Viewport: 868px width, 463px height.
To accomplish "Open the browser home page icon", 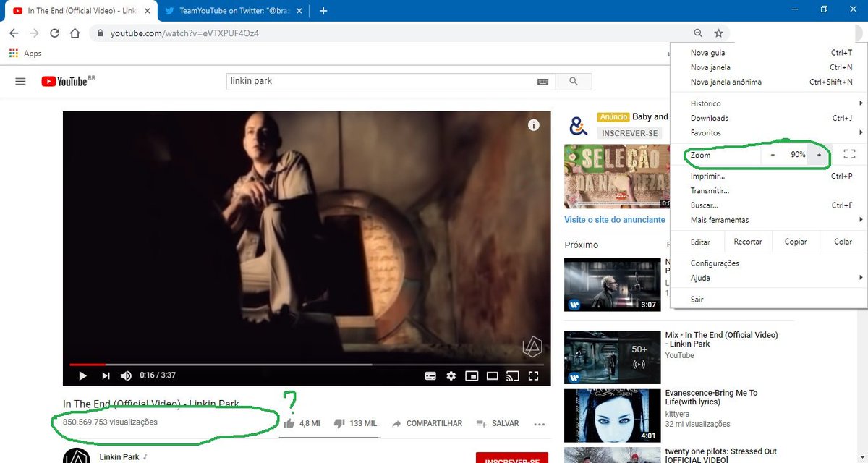I will [x=75, y=33].
